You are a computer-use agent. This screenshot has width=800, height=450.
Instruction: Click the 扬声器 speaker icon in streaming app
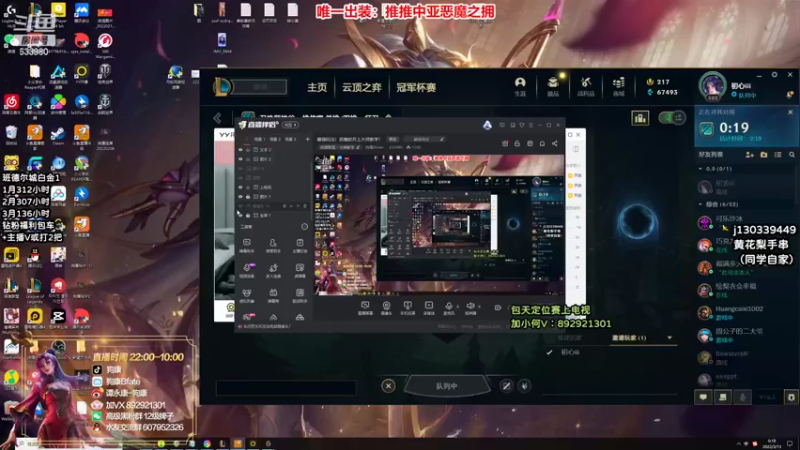[x=470, y=307]
